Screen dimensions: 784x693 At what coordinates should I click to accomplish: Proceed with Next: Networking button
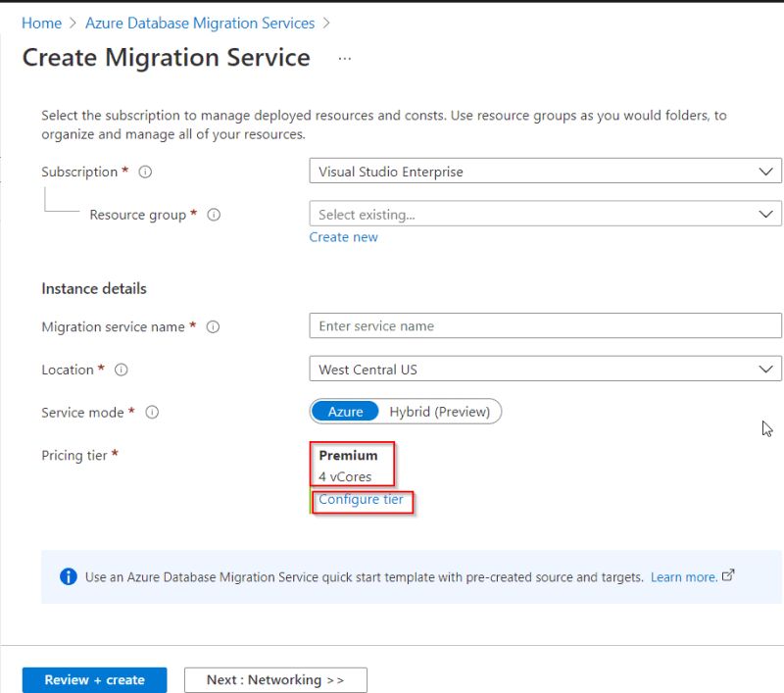pos(274,679)
